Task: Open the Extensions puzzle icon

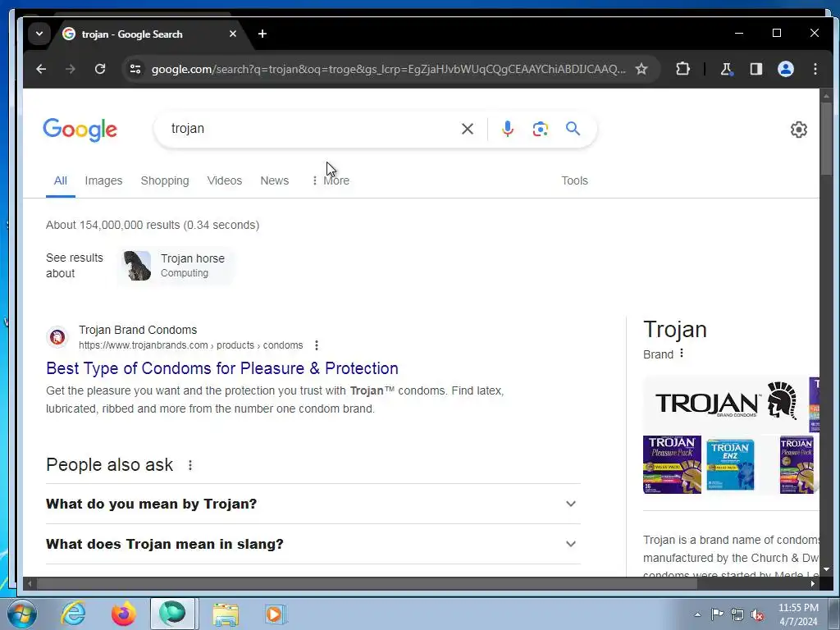Action: [682, 69]
